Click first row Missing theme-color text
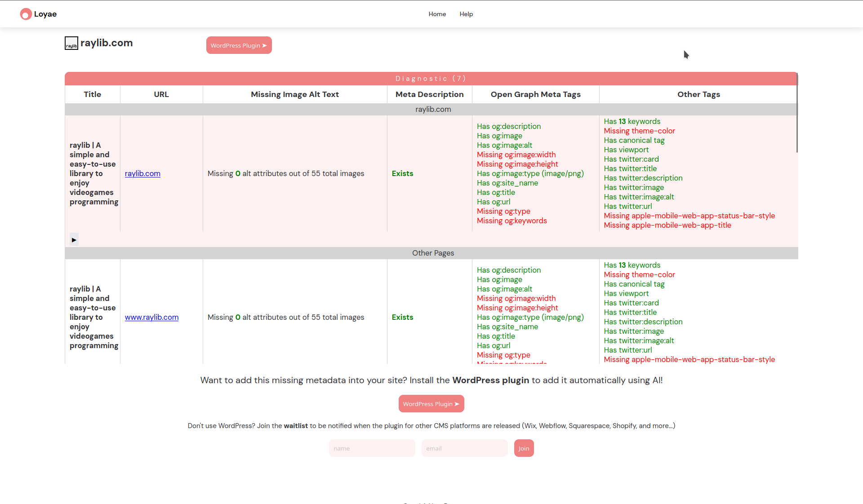This screenshot has height=504, width=863. point(639,131)
